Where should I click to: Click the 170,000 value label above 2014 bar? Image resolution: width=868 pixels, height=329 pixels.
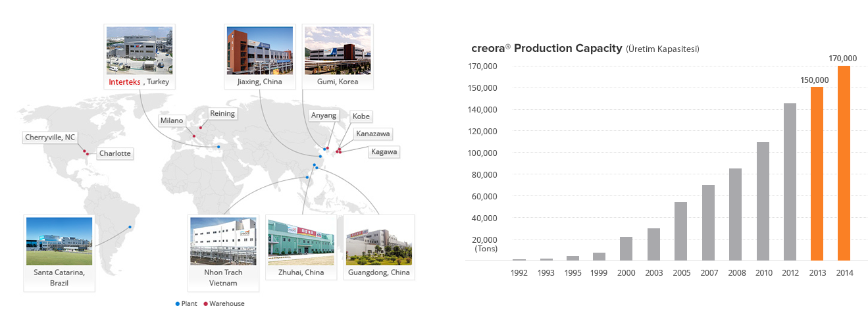click(843, 59)
